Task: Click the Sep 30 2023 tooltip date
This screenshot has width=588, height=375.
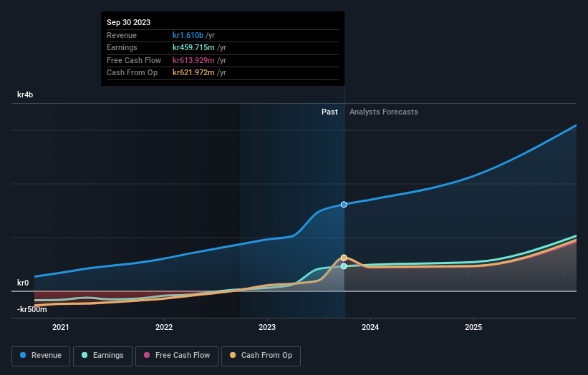Action: pyautogui.click(x=129, y=22)
